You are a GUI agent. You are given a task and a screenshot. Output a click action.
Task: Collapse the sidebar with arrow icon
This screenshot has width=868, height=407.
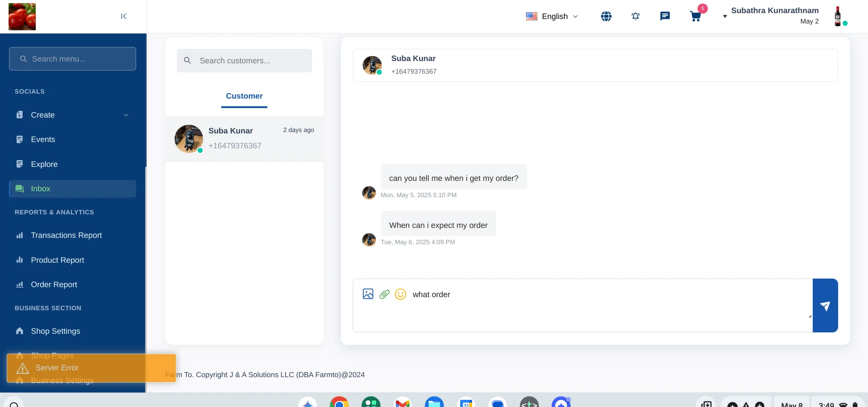[123, 16]
